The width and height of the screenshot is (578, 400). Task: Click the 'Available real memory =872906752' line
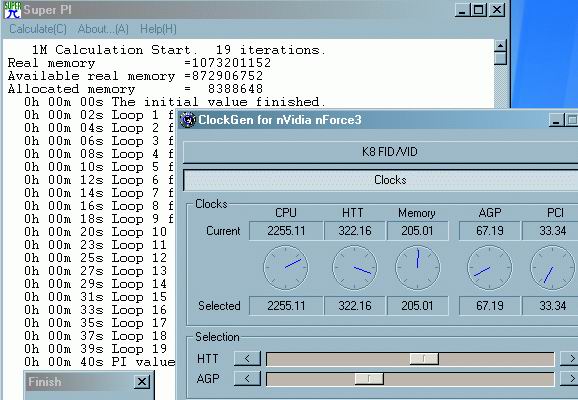135,76
